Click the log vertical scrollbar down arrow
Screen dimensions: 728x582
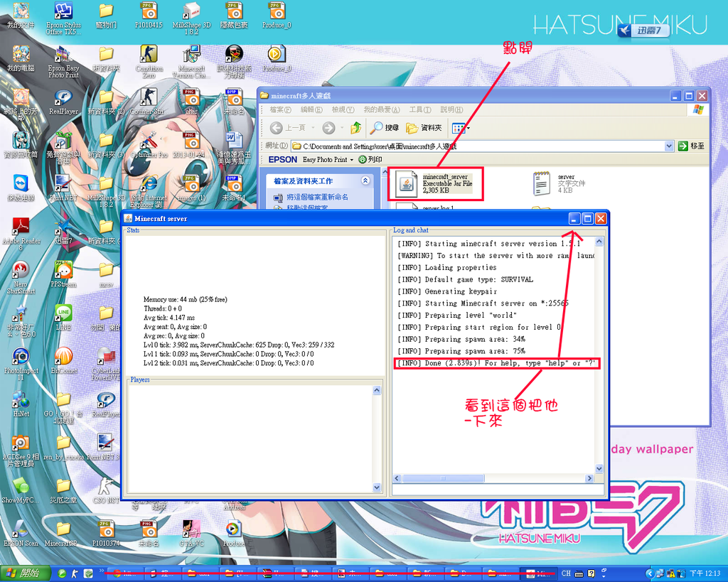(599, 469)
